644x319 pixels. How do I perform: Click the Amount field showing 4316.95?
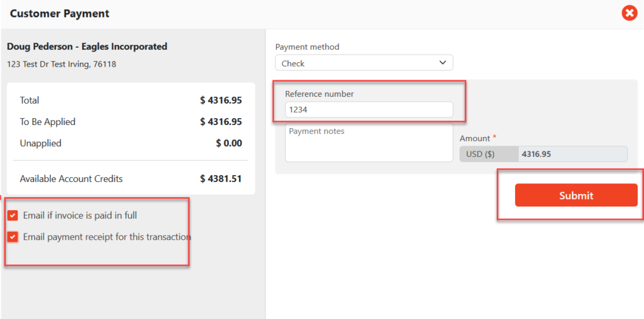point(572,154)
